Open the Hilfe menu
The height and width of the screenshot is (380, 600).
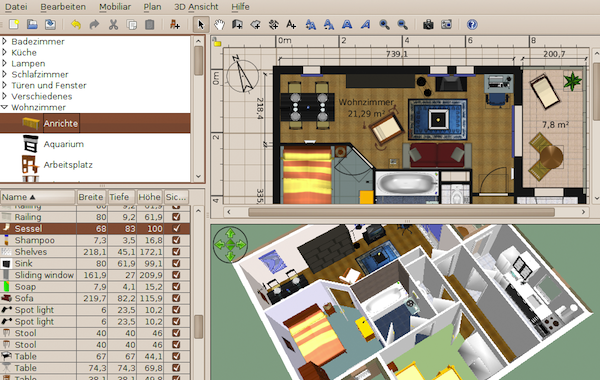[x=240, y=7]
